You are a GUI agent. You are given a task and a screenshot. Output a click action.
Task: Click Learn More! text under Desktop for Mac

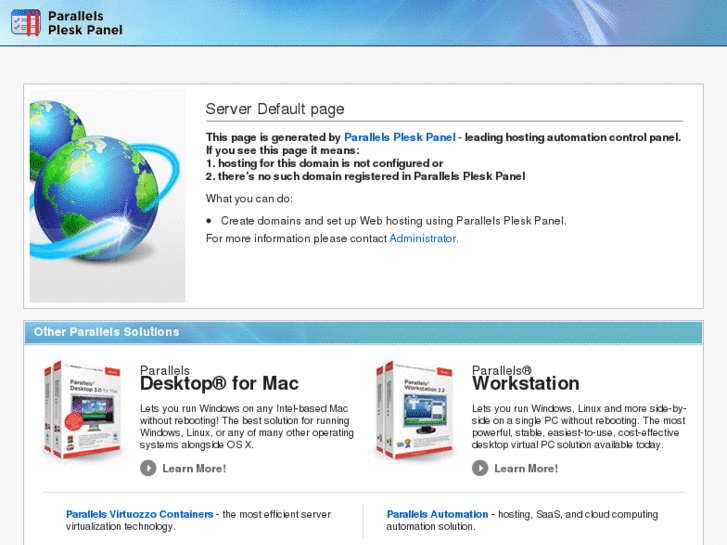pyautogui.click(x=194, y=468)
